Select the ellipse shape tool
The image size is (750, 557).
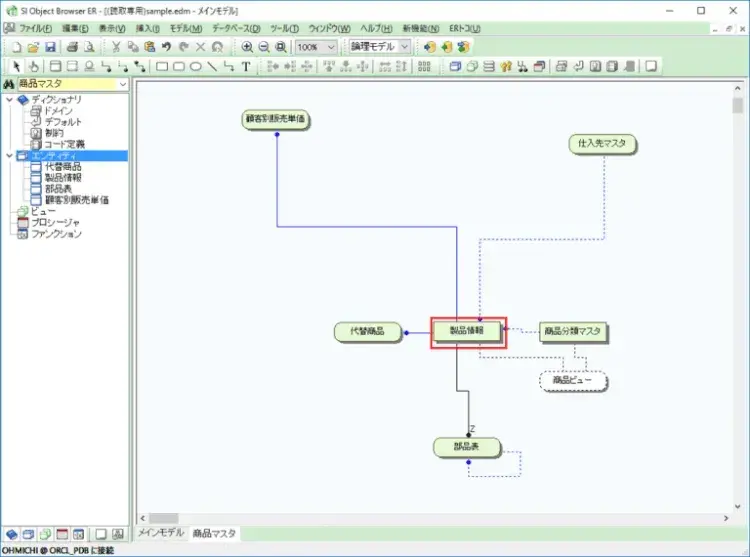tap(196, 67)
